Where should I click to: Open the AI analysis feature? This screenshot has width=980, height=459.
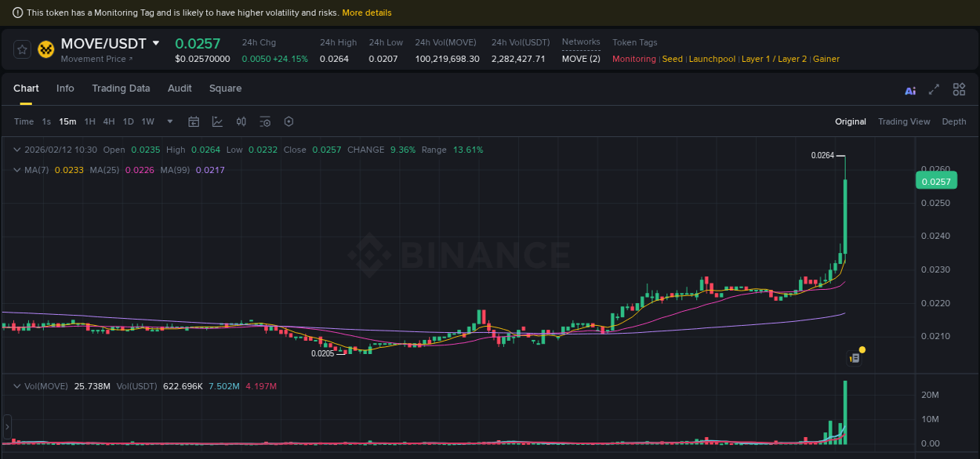909,90
